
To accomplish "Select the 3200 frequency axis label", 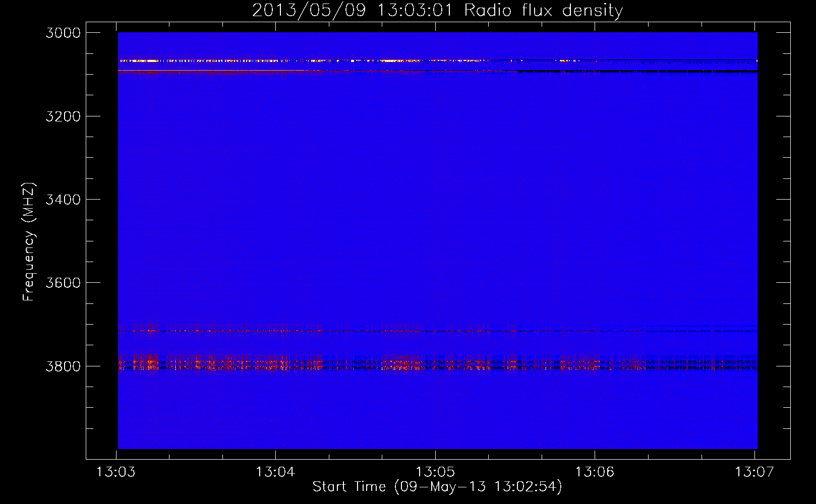I will (x=63, y=116).
